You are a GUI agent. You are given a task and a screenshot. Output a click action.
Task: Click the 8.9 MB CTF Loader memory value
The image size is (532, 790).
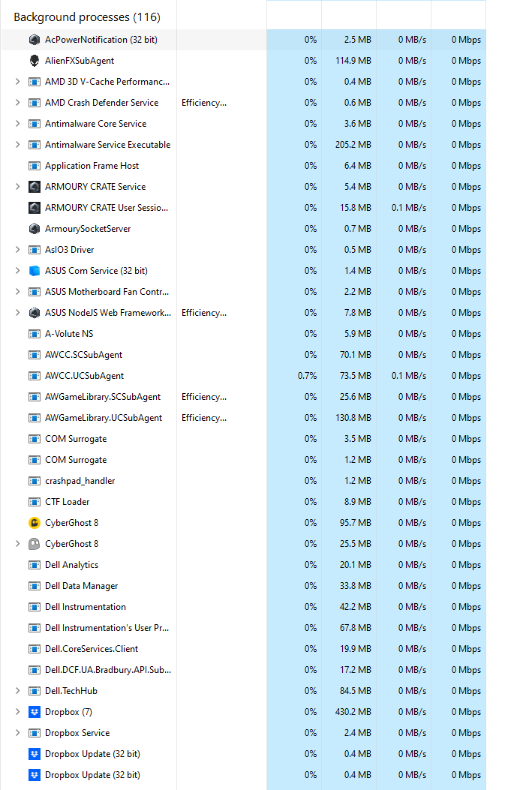tap(358, 502)
